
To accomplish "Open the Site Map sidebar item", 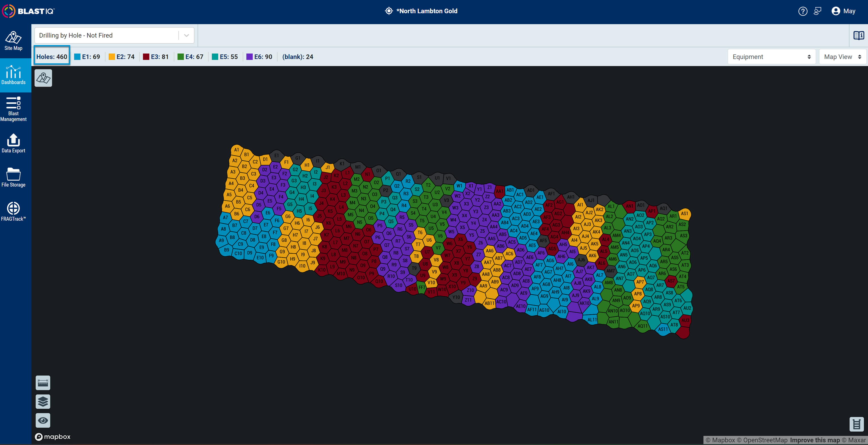I will pos(14,41).
